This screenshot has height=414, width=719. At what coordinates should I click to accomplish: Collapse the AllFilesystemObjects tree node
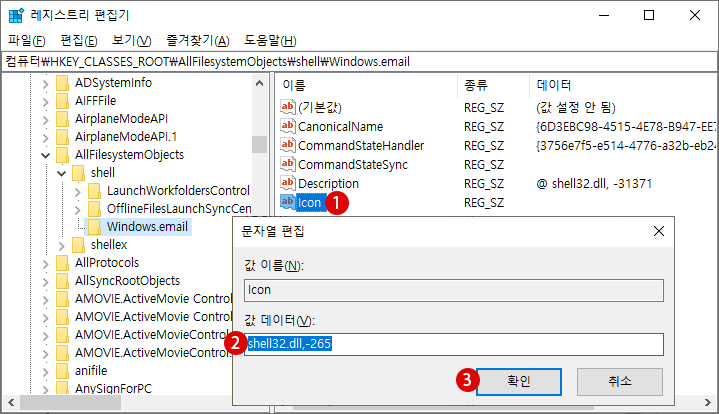click(x=45, y=155)
